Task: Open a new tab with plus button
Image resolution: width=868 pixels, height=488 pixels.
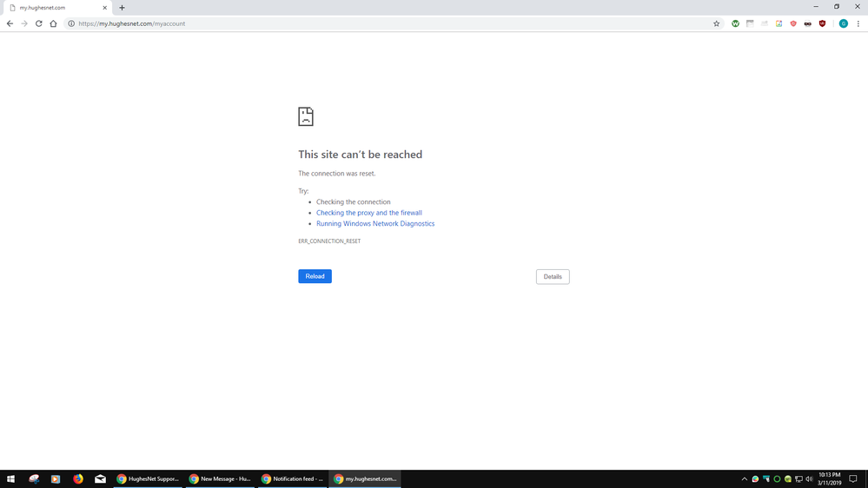Action: (x=122, y=8)
